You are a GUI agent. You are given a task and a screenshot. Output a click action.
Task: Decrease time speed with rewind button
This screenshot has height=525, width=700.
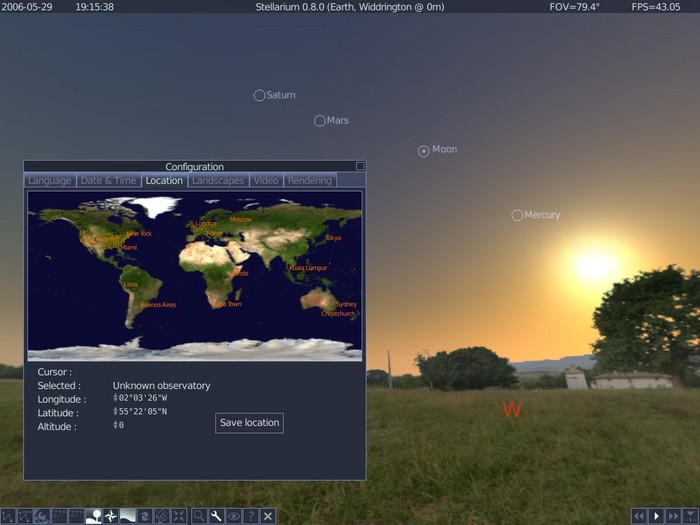click(640, 516)
